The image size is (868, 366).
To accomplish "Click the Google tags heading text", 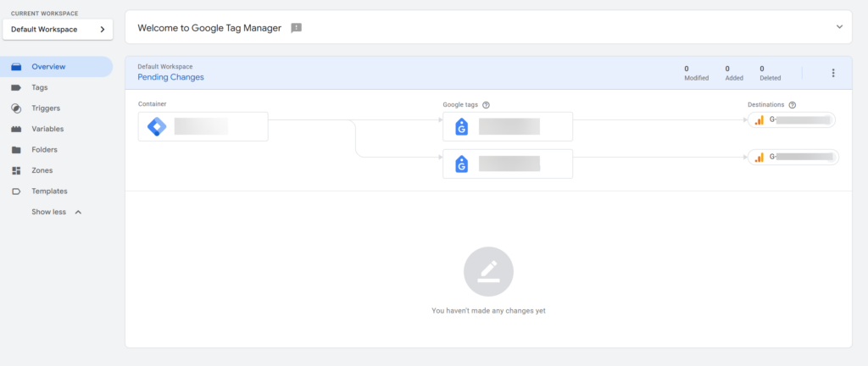I will click(x=460, y=104).
